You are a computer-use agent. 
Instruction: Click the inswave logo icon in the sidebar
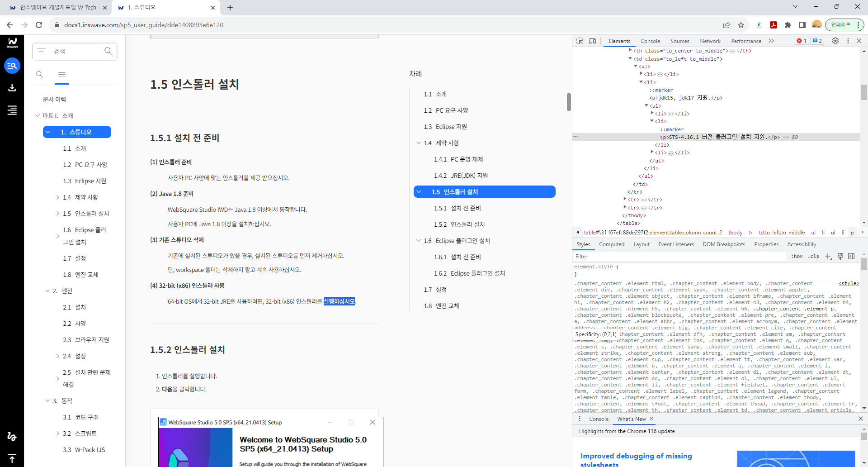(x=12, y=43)
